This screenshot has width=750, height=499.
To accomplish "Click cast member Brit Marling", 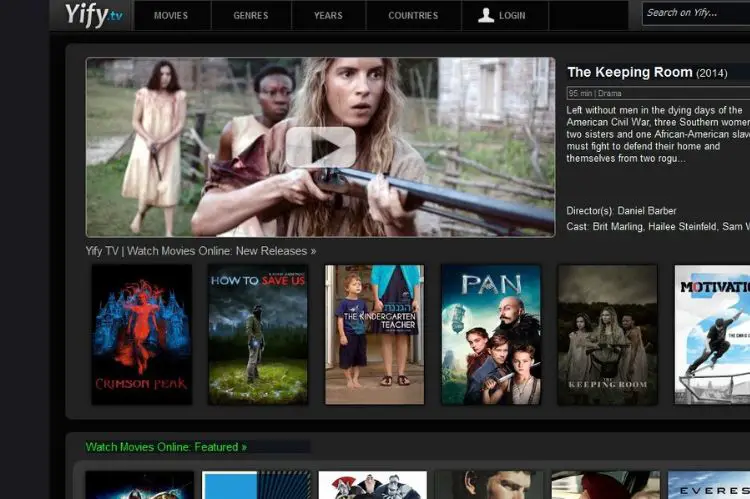I will 618,226.
